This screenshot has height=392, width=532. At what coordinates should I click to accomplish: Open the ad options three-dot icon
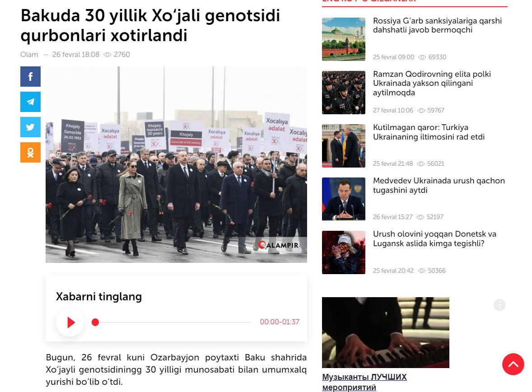(499, 305)
